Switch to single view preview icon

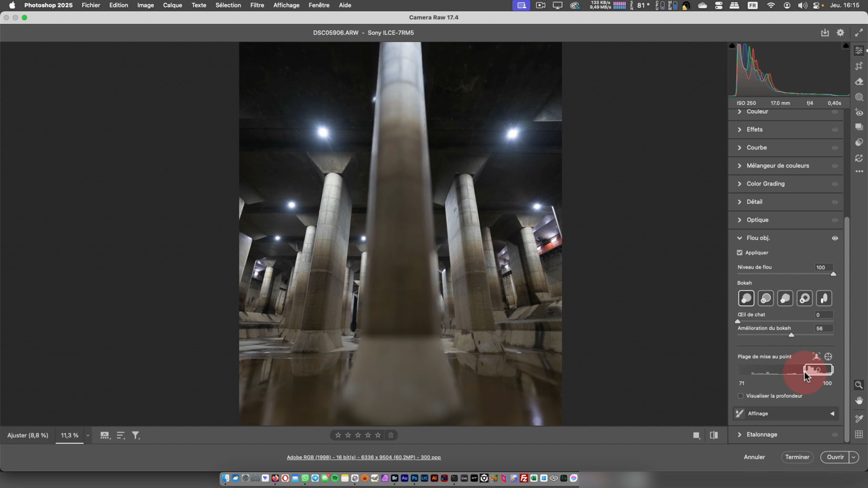(x=696, y=435)
